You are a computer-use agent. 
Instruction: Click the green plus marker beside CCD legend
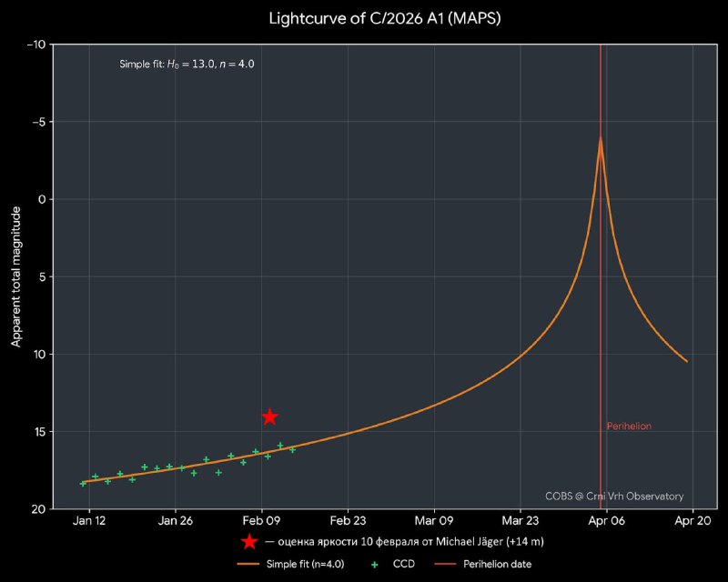coord(375,565)
